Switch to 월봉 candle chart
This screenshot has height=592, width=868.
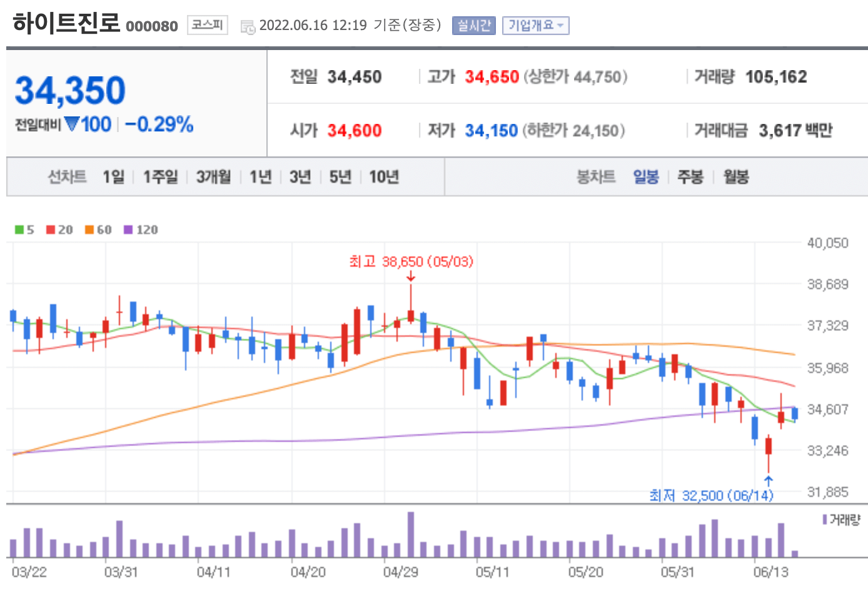coord(736,177)
